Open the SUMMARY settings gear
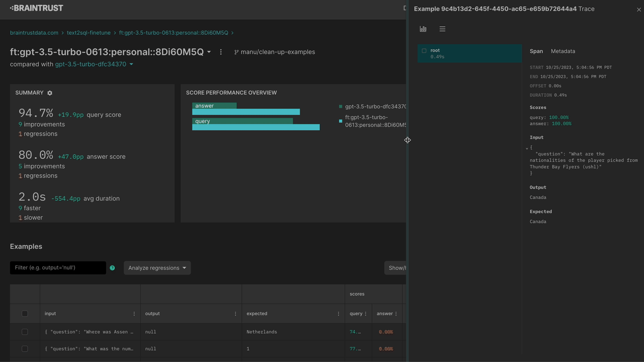644x362 pixels. tap(49, 92)
